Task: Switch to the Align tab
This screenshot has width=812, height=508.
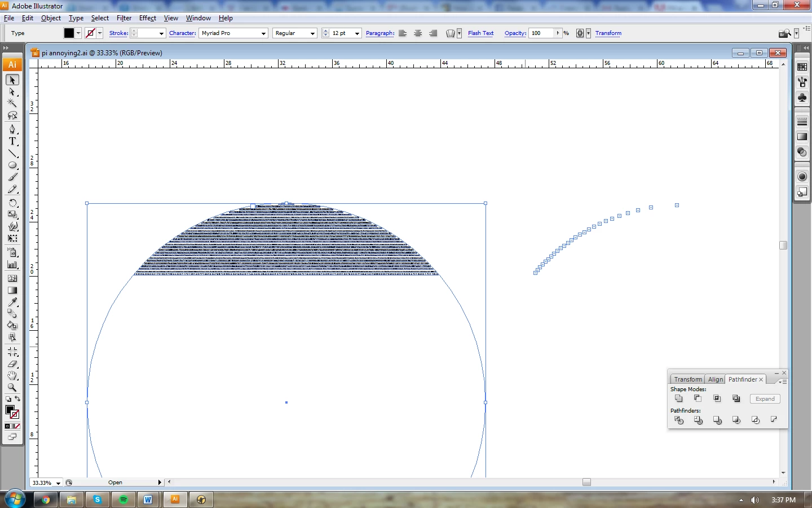Action: (x=716, y=379)
